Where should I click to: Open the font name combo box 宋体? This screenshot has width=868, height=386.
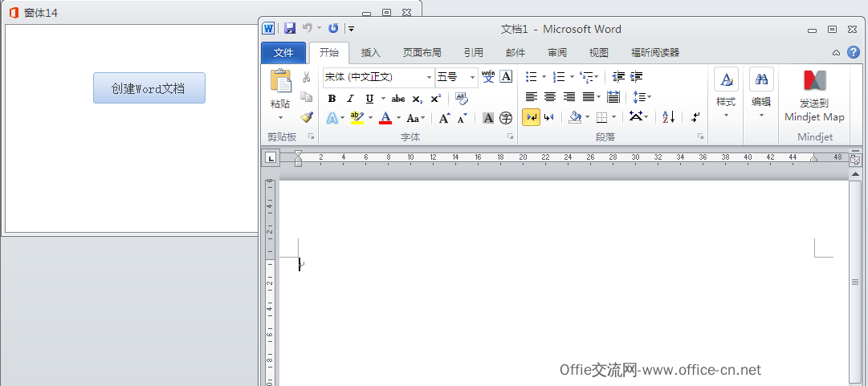pyautogui.click(x=379, y=77)
